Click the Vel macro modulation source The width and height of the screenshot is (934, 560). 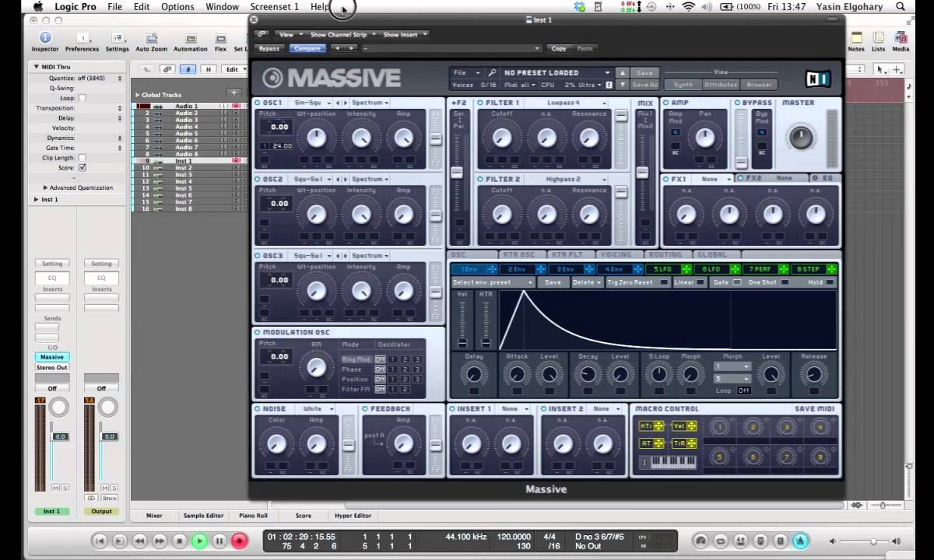[x=683, y=425]
